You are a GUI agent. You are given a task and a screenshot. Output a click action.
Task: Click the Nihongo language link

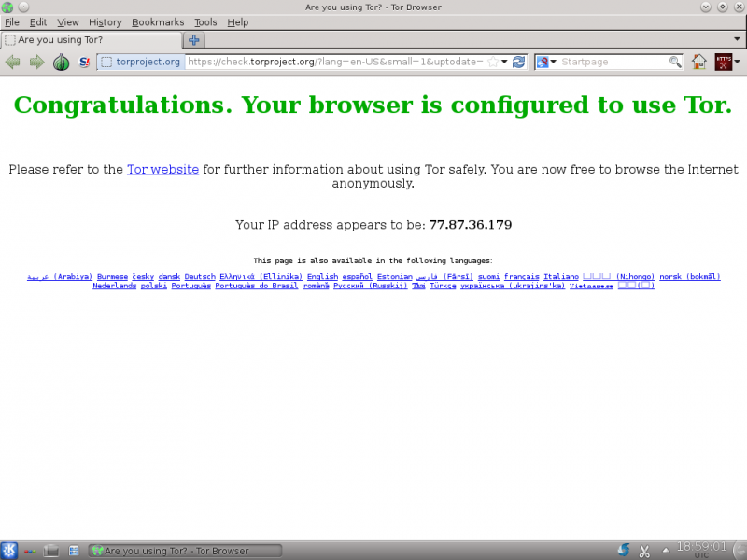pyautogui.click(x=619, y=276)
